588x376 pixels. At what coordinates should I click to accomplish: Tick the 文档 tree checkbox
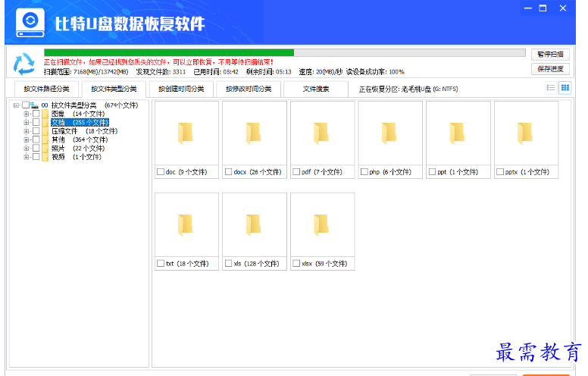[x=36, y=122]
